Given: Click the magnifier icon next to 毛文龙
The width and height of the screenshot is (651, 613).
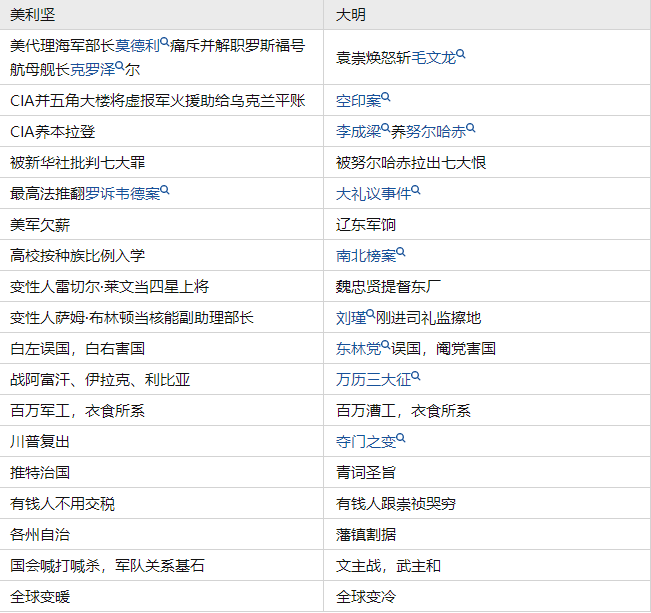Looking at the screenshot, I should [461, 54].
